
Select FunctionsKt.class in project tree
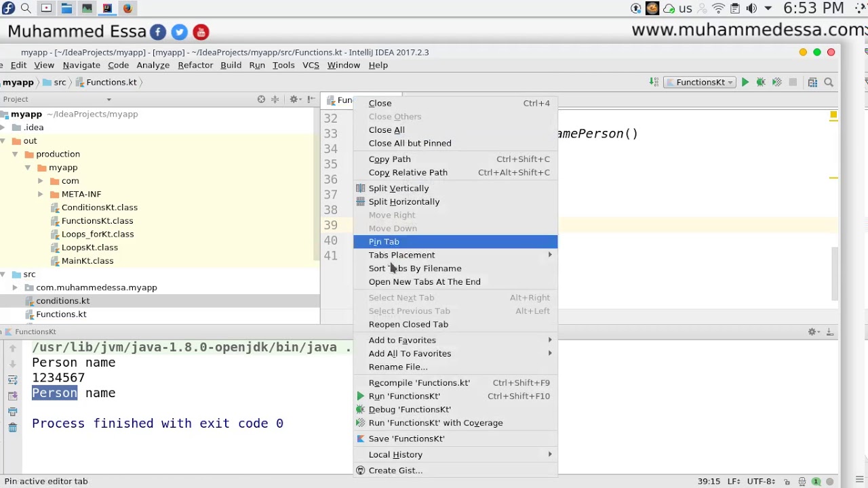click(x=97, y=221)
